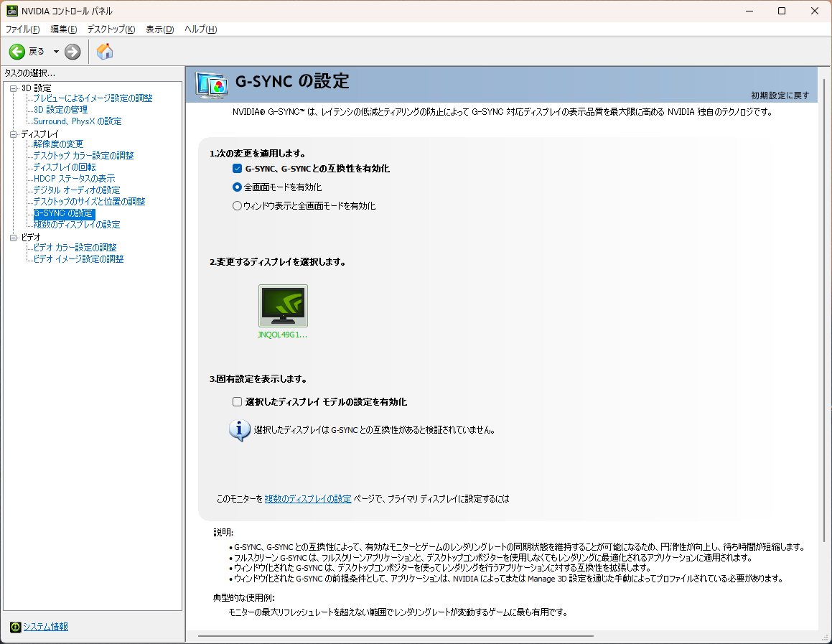Screen dimensions: 832x644
Task: Minimize the NVIDIA control panel window
Action: pyautogui.click(x=749, y=11)
